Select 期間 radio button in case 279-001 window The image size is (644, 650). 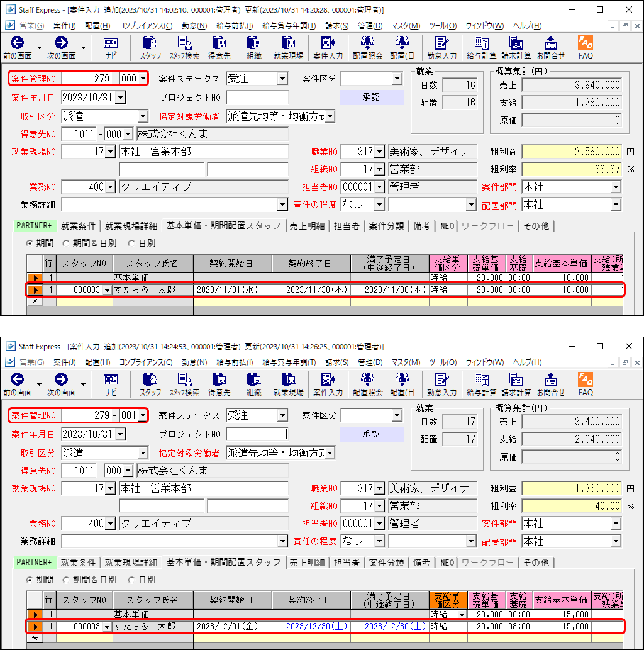30,580
